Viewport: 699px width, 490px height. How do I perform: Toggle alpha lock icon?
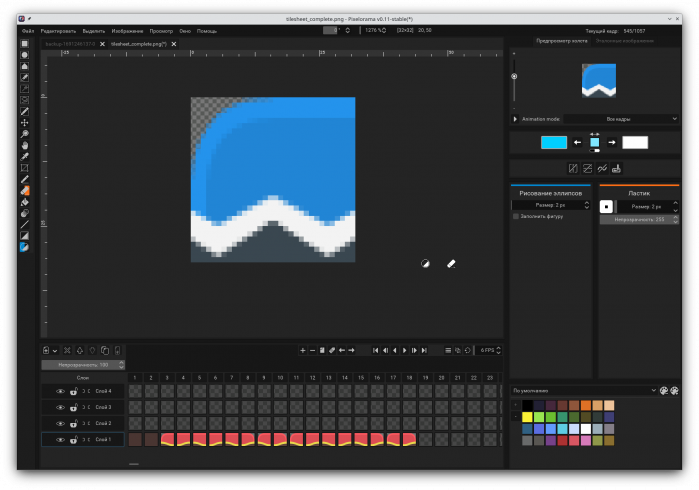[617, 169]
